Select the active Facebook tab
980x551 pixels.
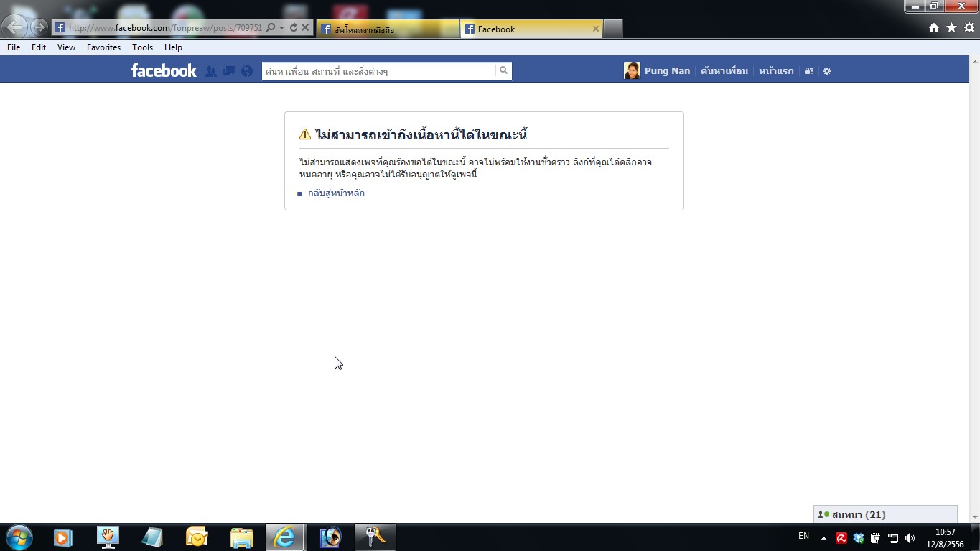(531, 29)
